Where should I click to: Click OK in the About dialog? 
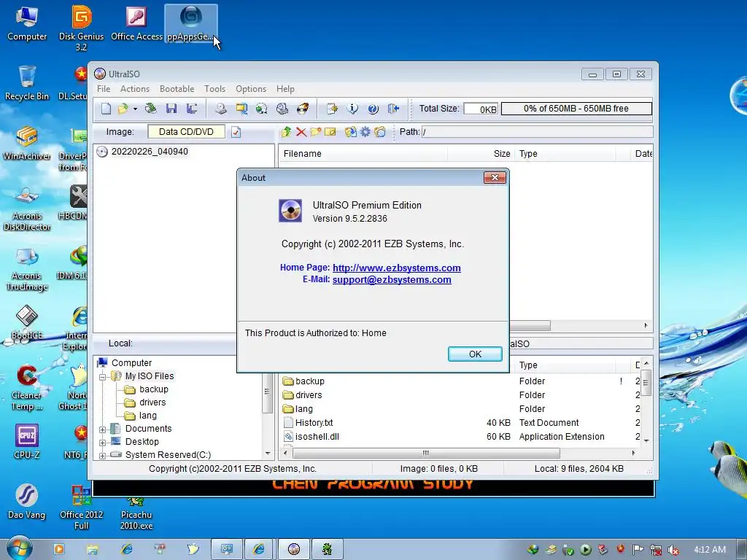coord(475,354)
